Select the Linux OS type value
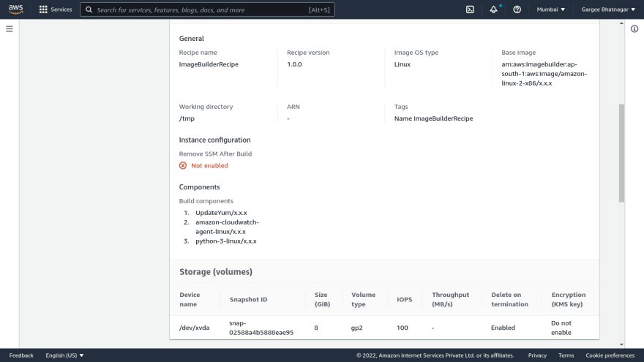 tap(402, 64)
